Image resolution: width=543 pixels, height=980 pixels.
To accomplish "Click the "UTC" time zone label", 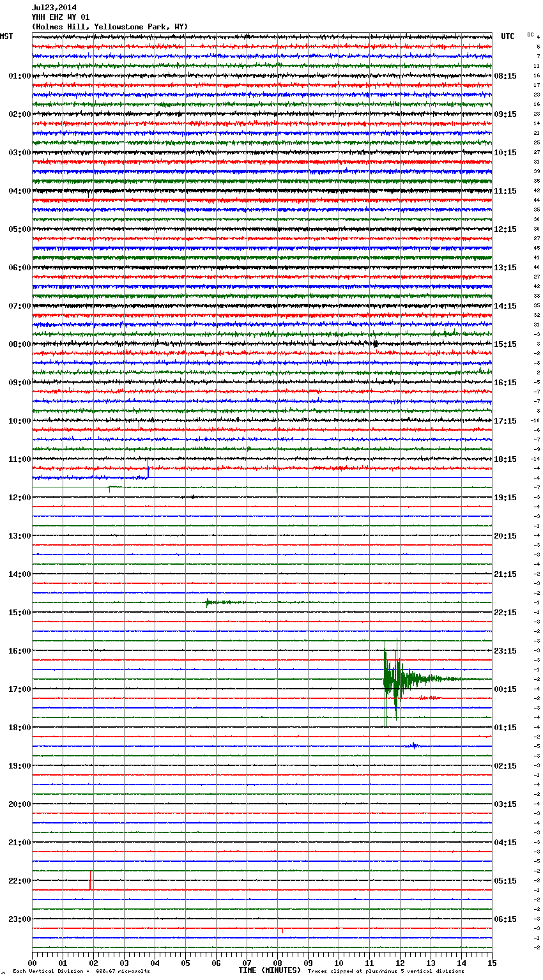I will (x=508, y=36).
